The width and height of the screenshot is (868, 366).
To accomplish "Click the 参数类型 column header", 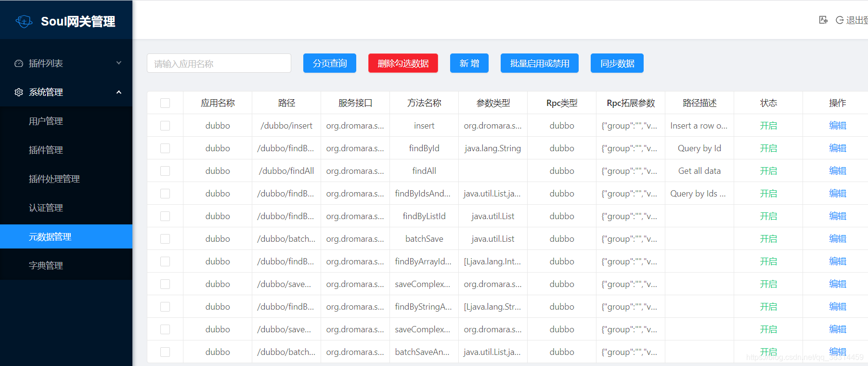I will (x=493, y=103).
